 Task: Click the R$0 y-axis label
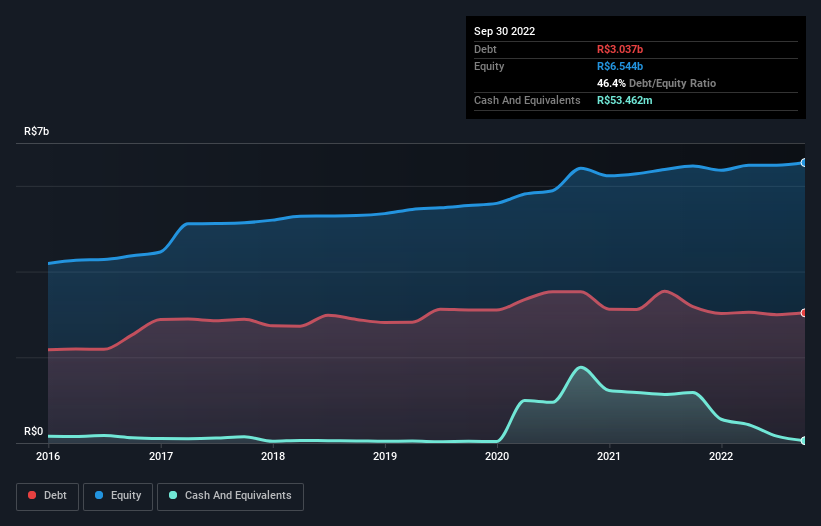coord(34,432)
